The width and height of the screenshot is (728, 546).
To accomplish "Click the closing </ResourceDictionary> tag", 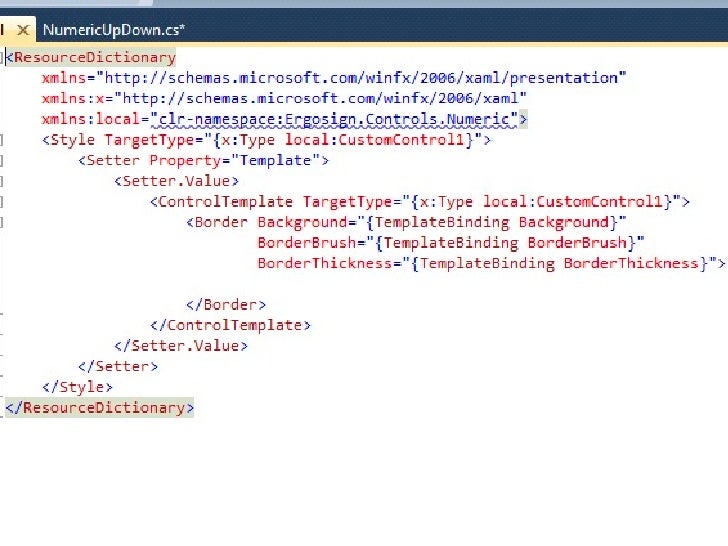I will pos(100,408).
